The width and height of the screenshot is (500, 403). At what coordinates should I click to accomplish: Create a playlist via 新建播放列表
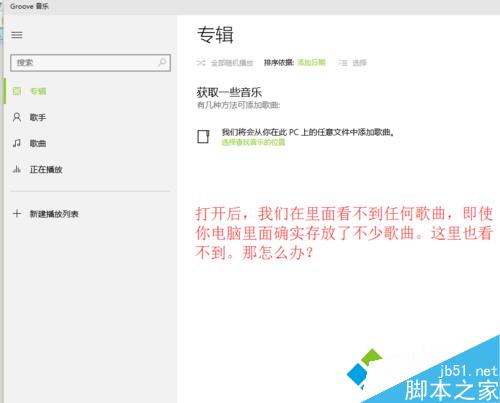point(54,214)
